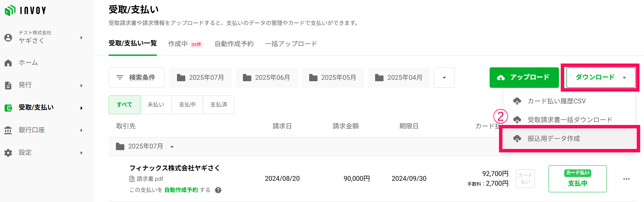Select 振込用データ作成 menu item

point(569,138)
